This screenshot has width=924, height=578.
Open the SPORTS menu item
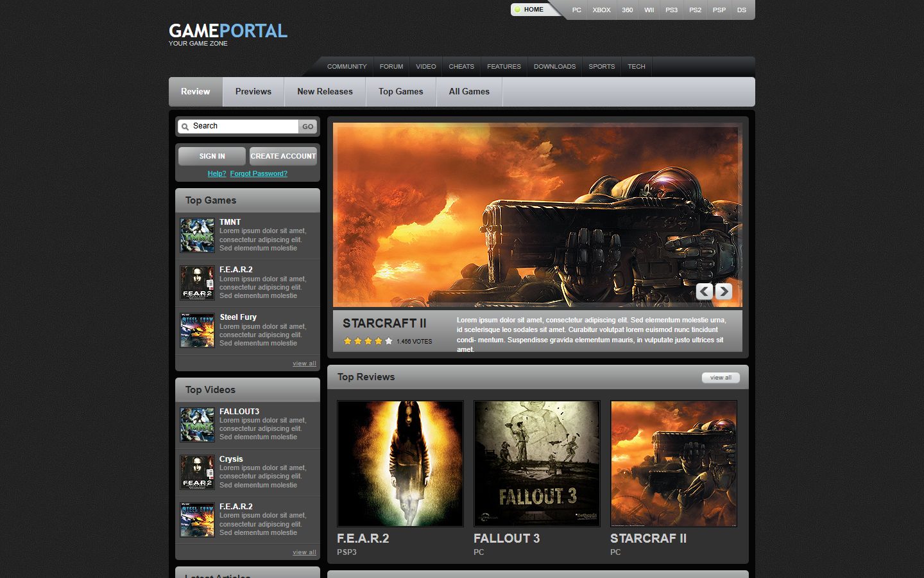pos(602,67)
